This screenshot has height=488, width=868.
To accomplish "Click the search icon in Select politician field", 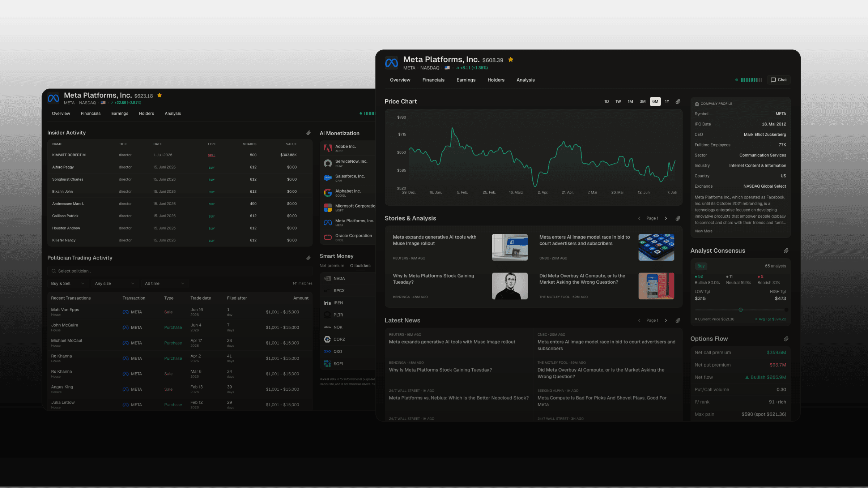I will point(54,271).
